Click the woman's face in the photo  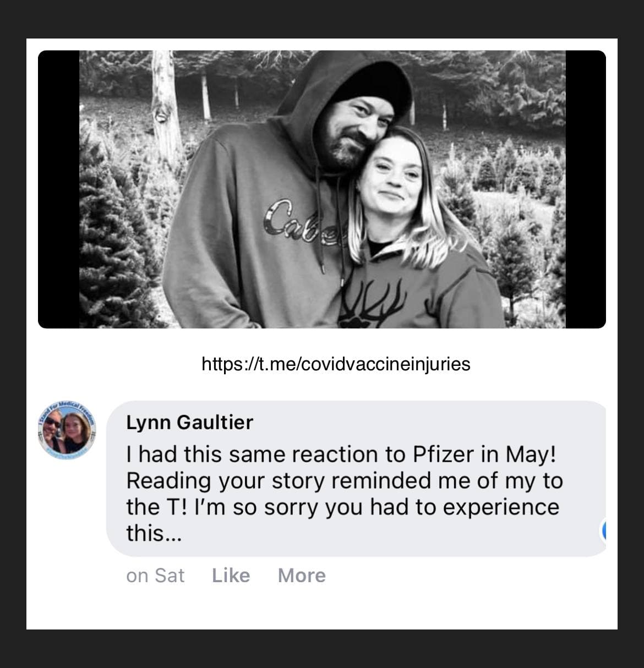coord(391,176)
